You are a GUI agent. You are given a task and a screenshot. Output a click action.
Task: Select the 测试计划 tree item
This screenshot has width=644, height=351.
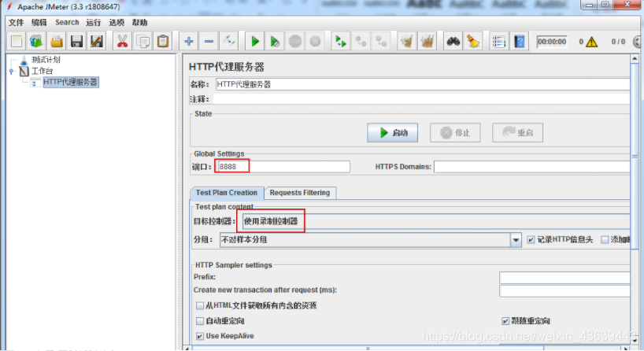(x=46, y=60)
